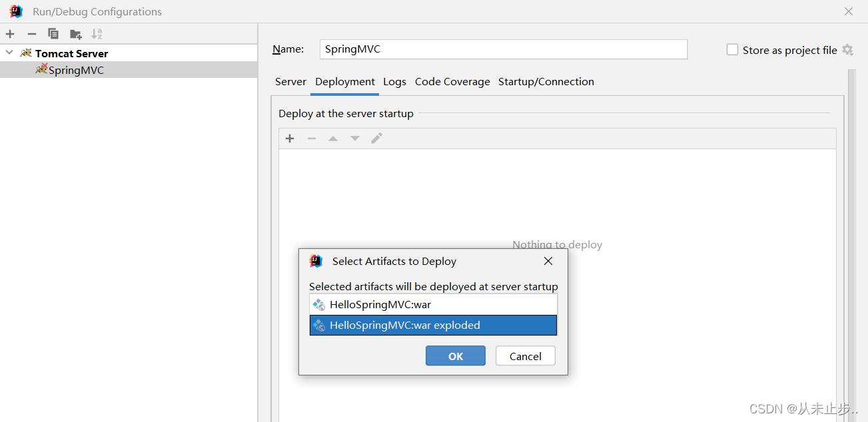Move deployment item down with arrow
This screenshot has width=868, height=422.
tap(355, 138)
